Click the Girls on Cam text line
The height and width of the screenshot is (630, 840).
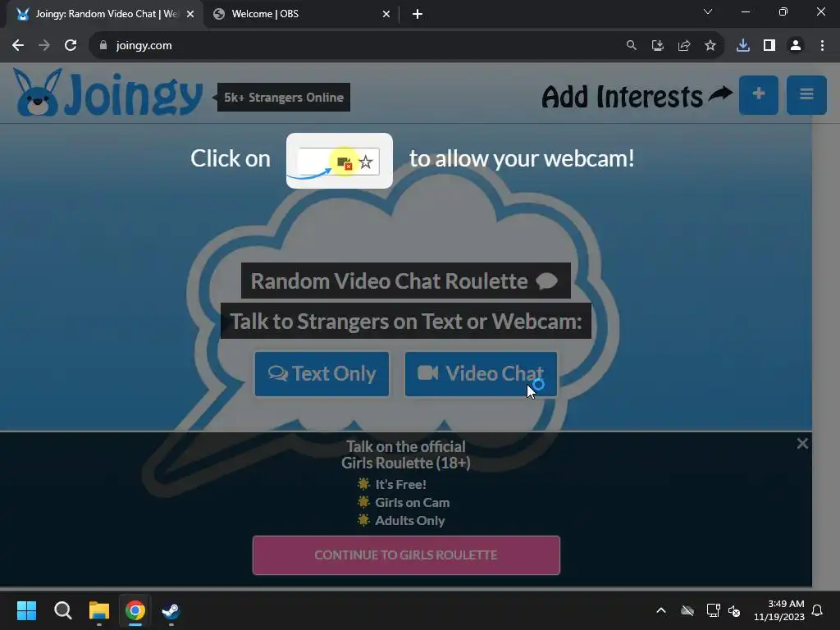412,503
